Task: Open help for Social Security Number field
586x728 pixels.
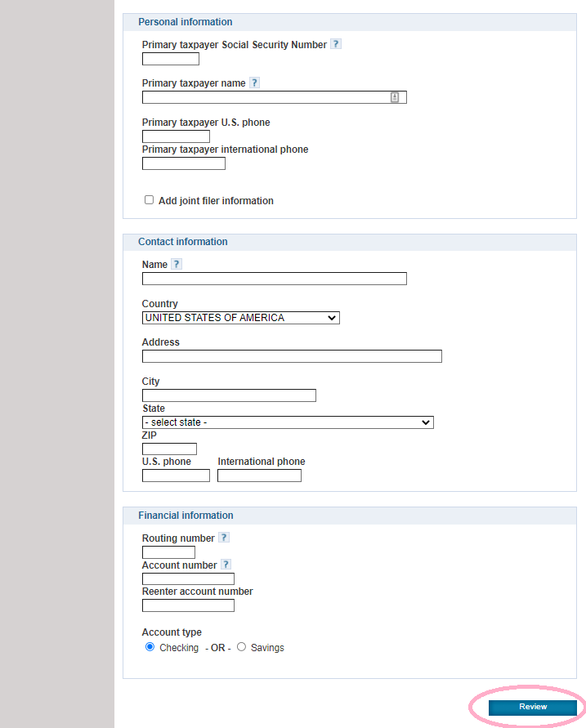Action: coord(336,44)
